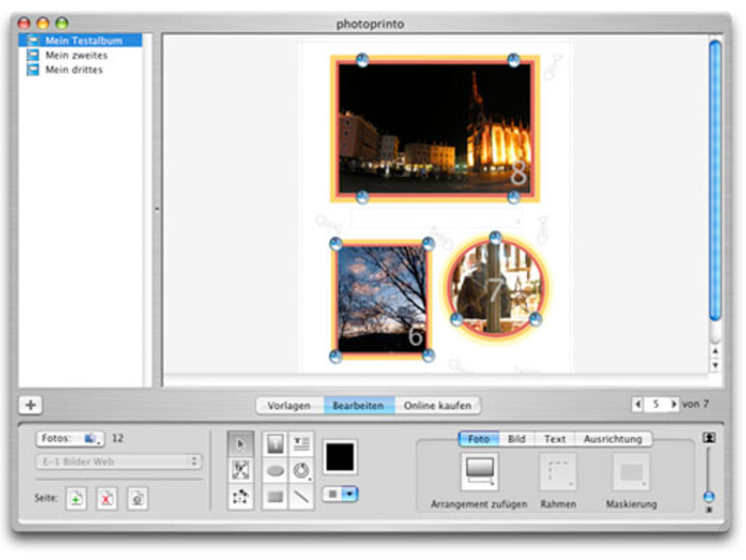Open the E-1 Bilder Web dropdown
The image size is (746, 560).
119,462
